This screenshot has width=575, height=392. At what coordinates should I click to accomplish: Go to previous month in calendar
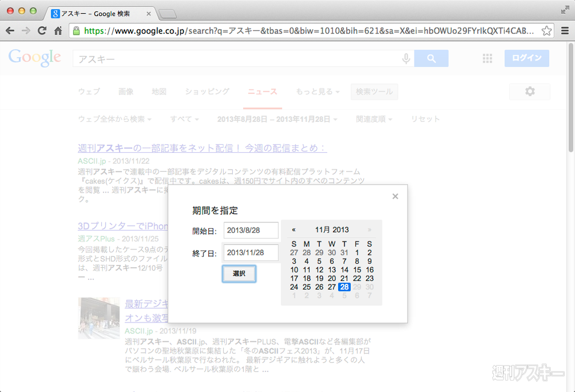[x=294, y=230]
